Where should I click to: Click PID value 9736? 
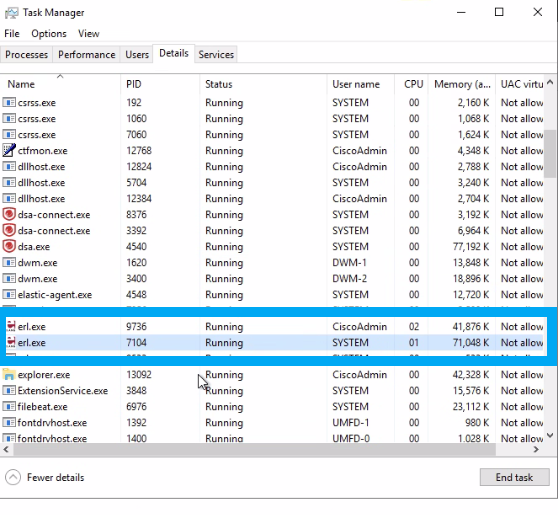tap(136, 327)
